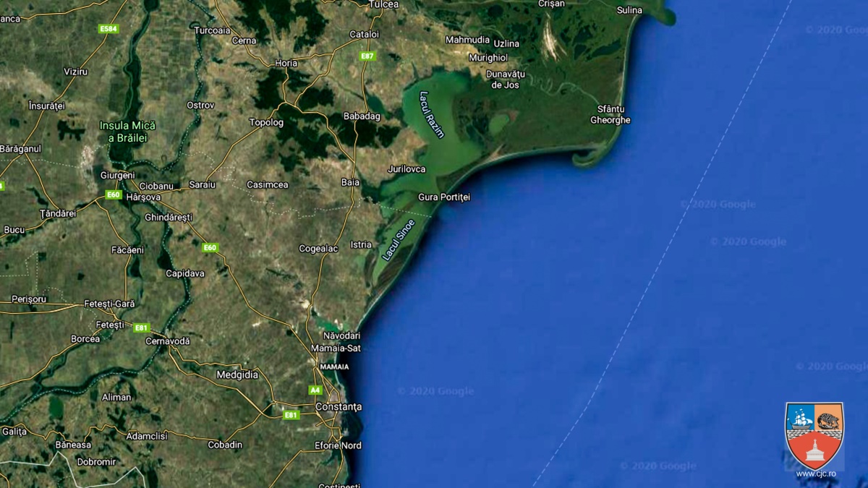Click the Insula Mică a Brăilei label

[127, 131]
